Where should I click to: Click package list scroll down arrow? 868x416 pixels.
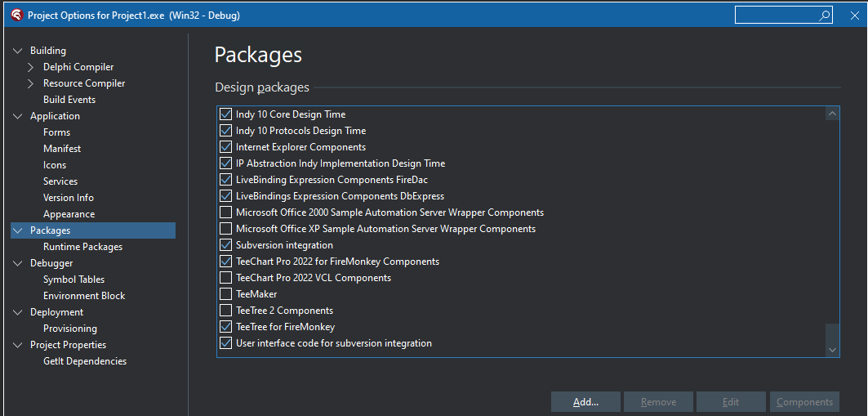[832, 350]
